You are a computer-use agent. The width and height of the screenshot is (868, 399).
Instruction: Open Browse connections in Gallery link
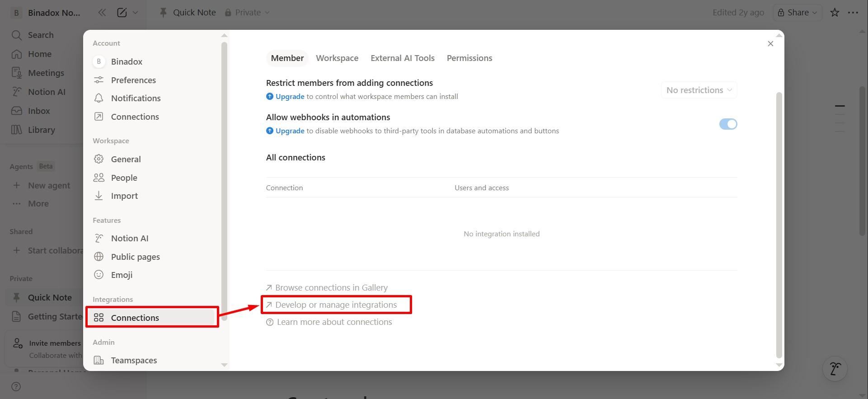pos(327,287)
